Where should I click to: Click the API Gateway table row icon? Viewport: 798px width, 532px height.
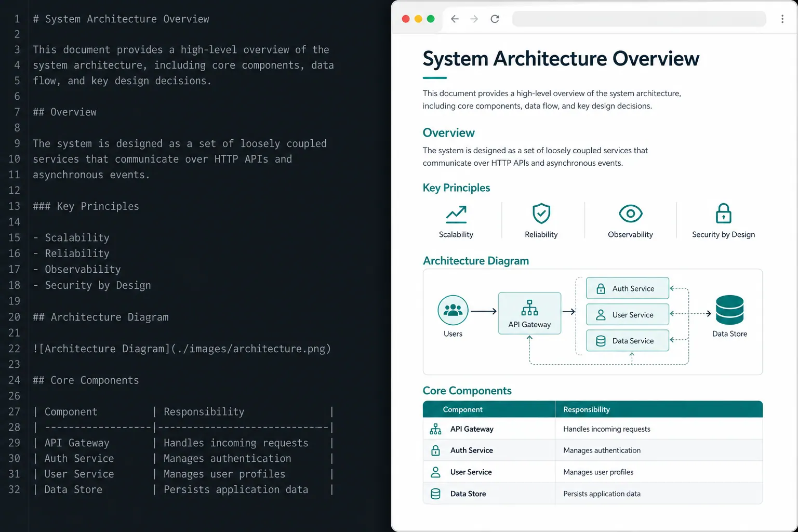tap(435, 429)
